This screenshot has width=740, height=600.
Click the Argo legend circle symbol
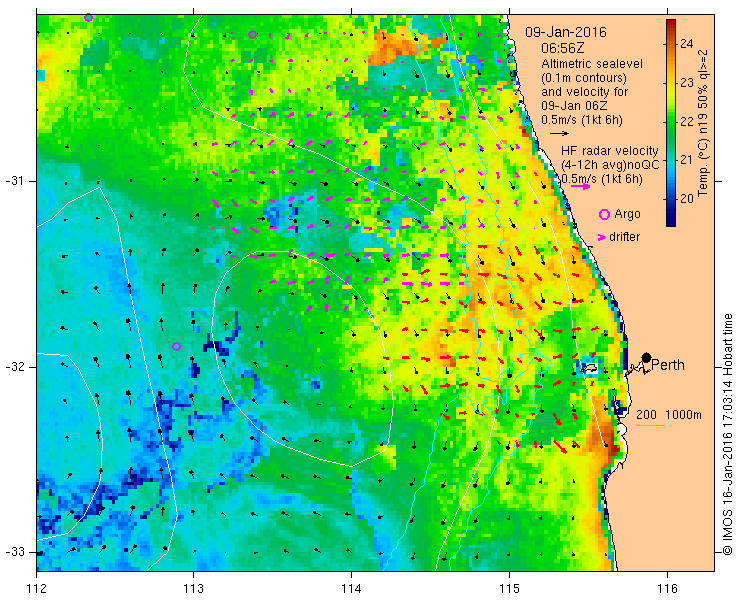coord(604,215)
